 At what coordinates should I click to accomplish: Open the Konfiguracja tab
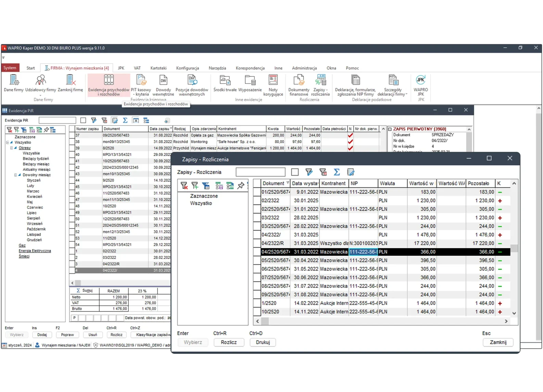[x=187, y=68]
